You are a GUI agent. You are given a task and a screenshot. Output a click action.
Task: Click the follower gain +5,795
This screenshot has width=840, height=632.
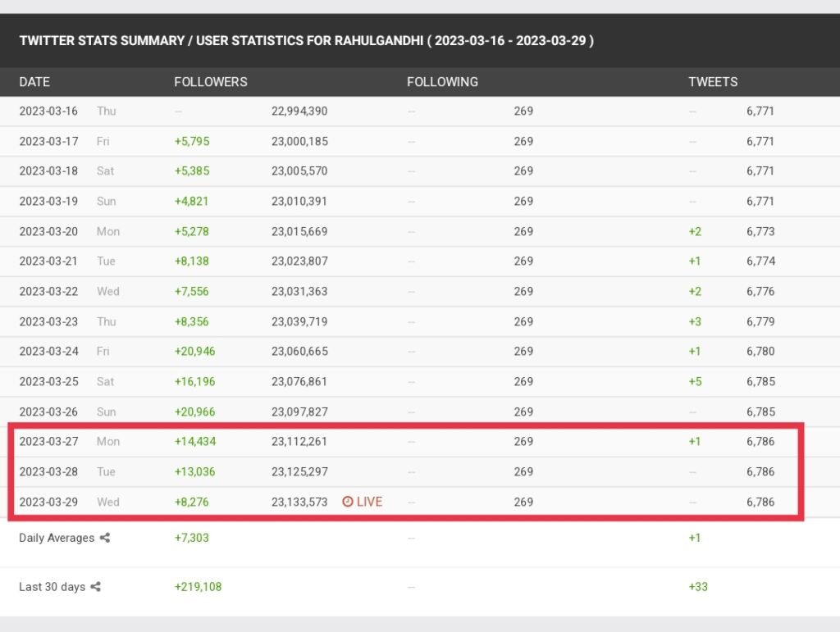click(x=192, y=141)
